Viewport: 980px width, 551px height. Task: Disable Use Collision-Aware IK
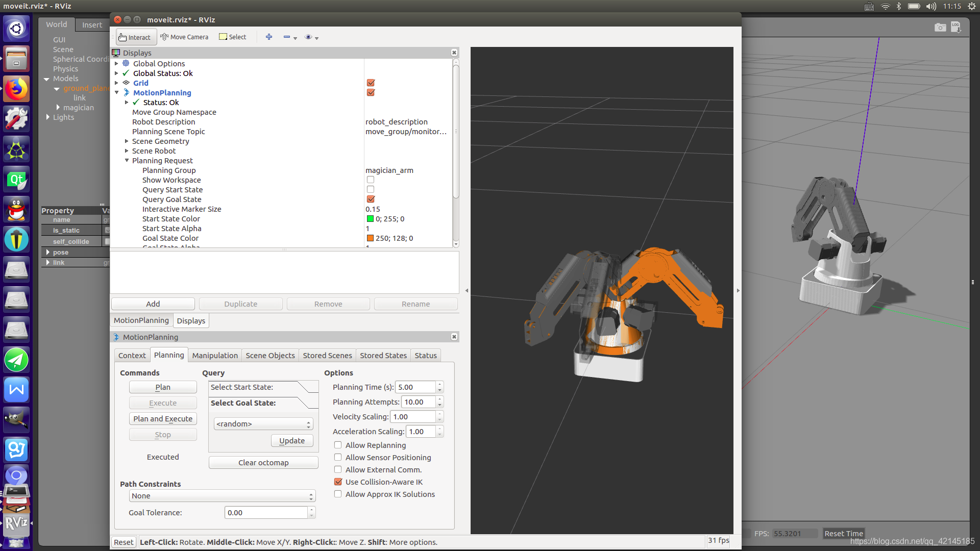click(x=338, y=482)
